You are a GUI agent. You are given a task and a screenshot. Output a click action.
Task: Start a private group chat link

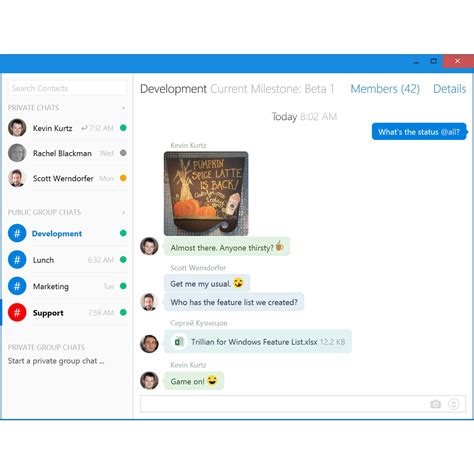(56, 361)
